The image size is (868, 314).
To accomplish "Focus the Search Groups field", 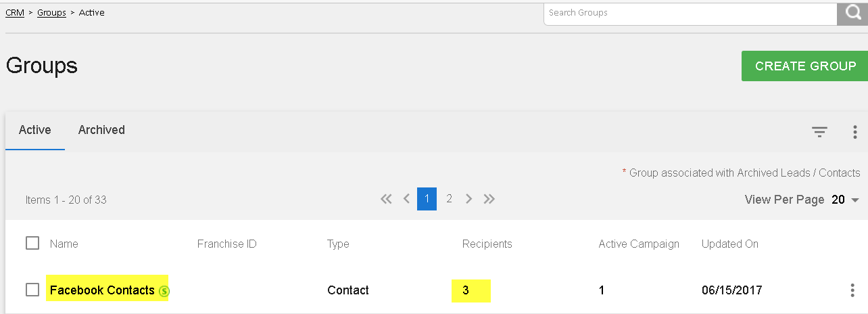I will click(690, 14).
